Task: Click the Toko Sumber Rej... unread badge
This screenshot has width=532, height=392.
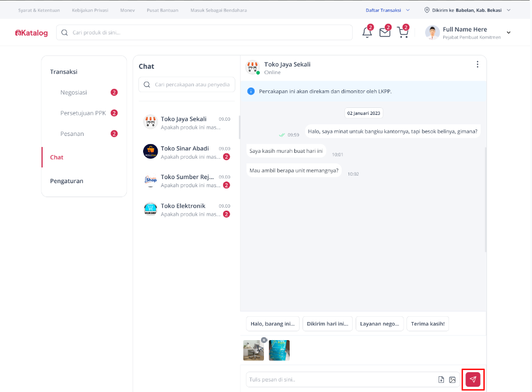Action: [227, 185]
